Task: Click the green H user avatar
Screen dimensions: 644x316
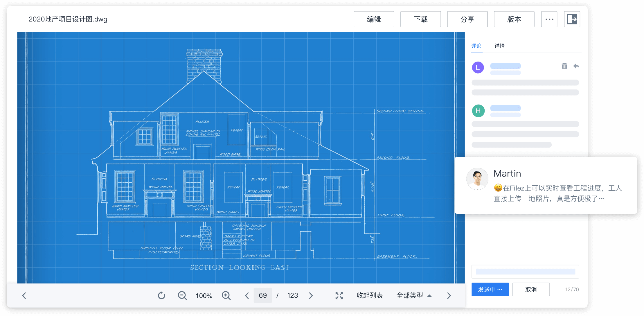Action: tap(478, 111)
